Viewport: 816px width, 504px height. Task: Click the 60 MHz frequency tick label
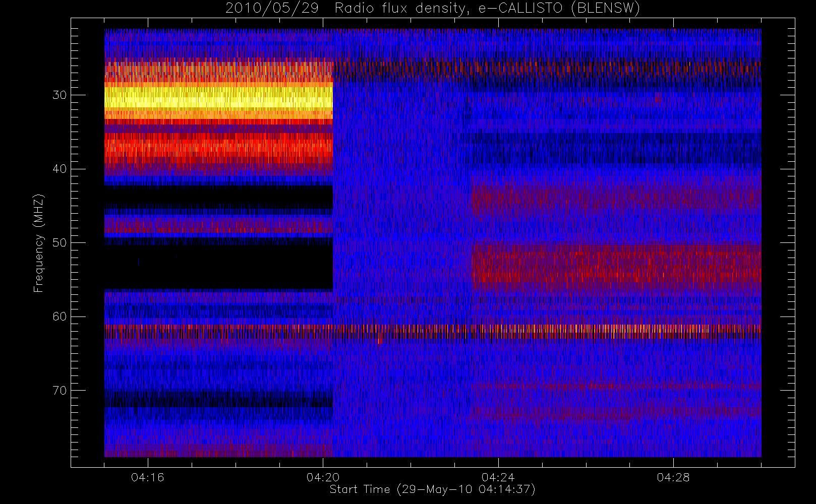(x=60, y=317)
